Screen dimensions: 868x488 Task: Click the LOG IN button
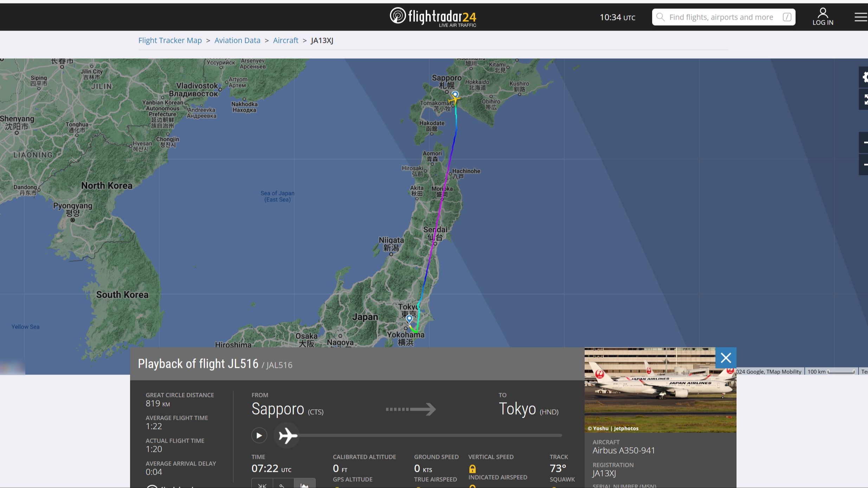pos(823,17)
